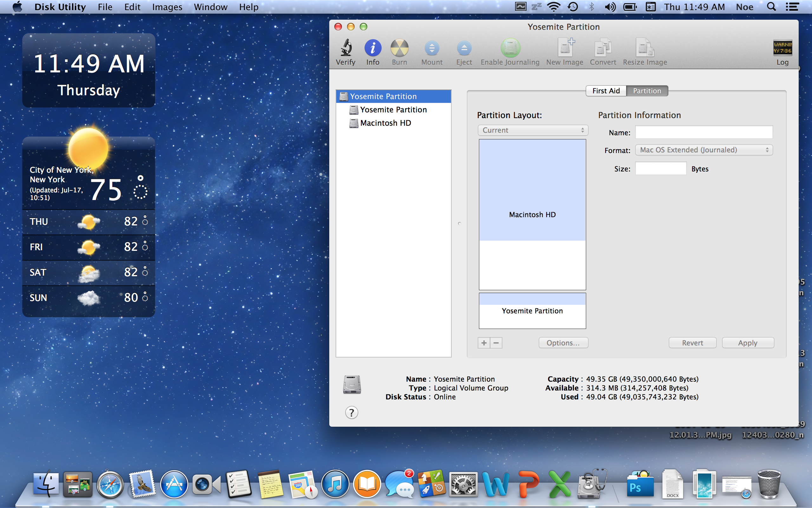Open the Partition Layout Current dropdown
The image size is (812, 508).
[533, 130]
